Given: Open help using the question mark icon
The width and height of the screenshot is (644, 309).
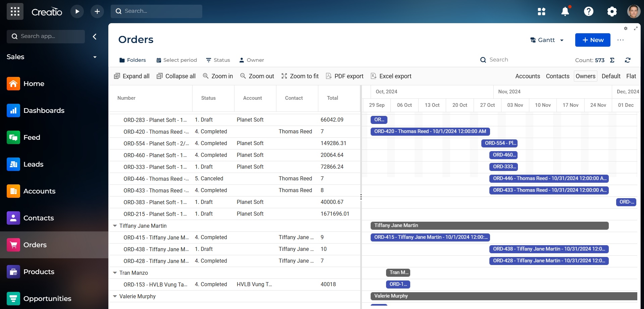Looking at the screenshot, I should coord(588,11).
